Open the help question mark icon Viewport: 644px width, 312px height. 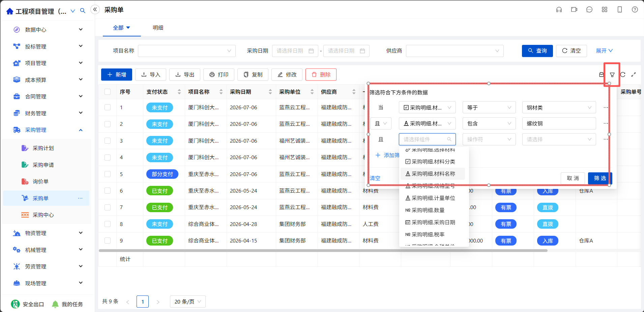click(635, 9)
